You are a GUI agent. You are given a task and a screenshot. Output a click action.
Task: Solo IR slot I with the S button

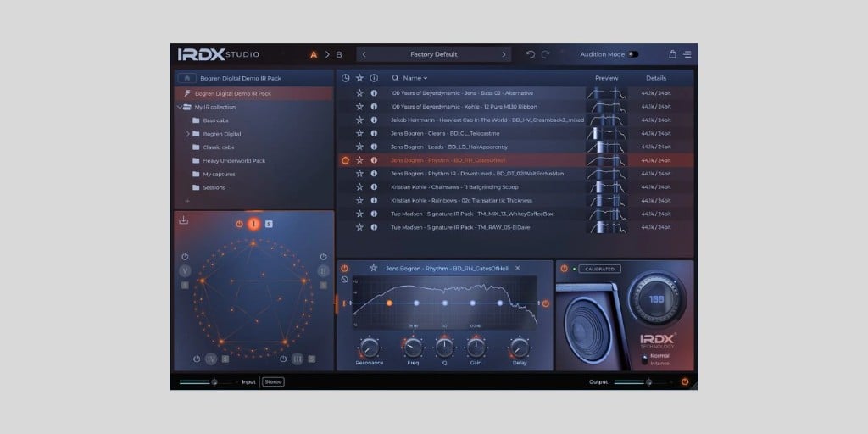269,224
